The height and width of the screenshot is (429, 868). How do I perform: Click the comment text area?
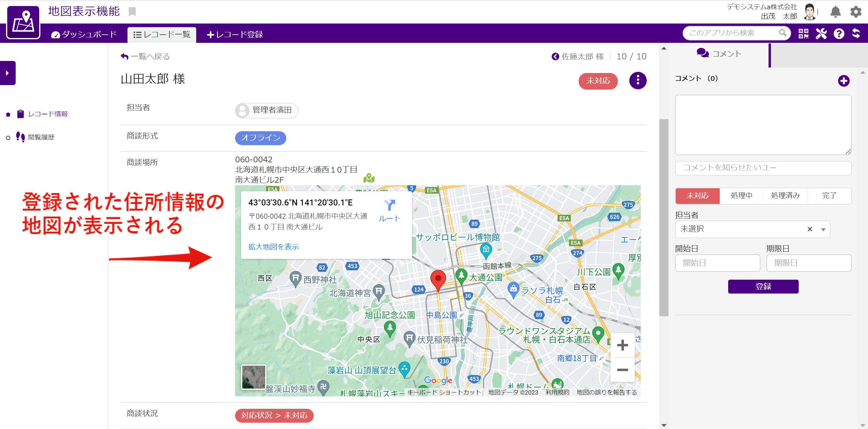pyautogui.click(x=763, y=125)
